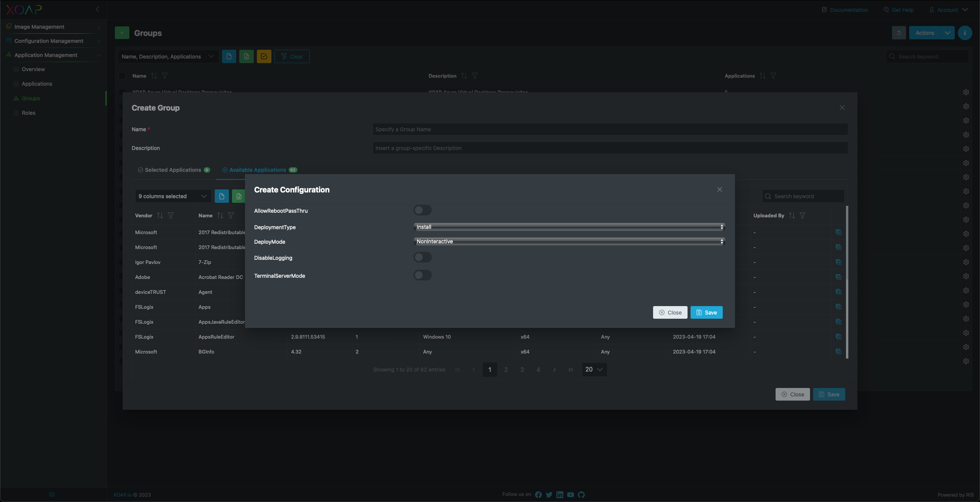Open the rows-per-page dropdown showing 20
This screenshot has height=502, width=980.
pos(594,370)
